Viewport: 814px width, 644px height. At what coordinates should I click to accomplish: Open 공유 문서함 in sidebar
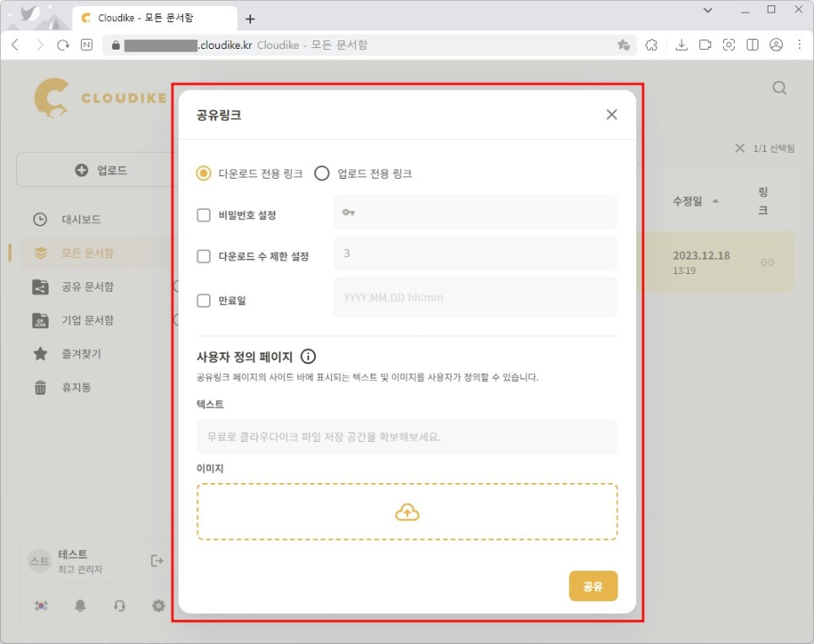(88, 287)
